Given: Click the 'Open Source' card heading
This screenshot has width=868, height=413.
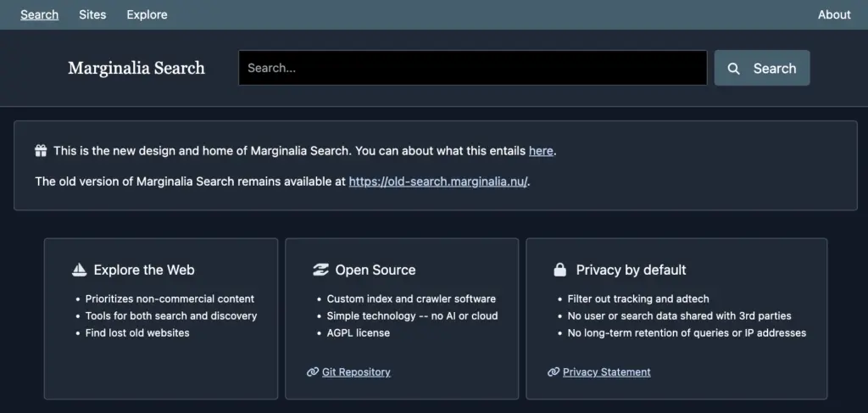Looking at the screenshot, I should coord(376,270).
